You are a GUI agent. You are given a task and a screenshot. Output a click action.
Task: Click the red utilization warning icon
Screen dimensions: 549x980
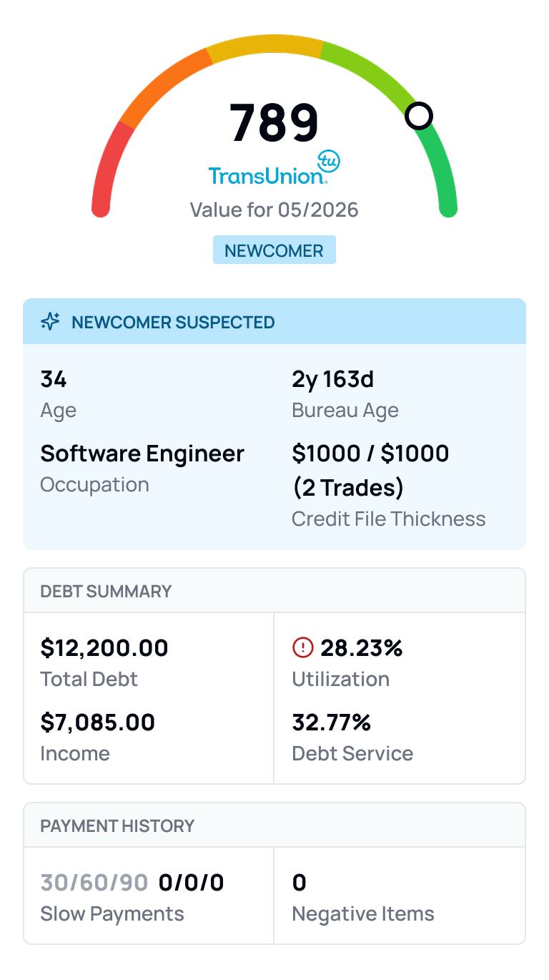click(x=303, y=648)
